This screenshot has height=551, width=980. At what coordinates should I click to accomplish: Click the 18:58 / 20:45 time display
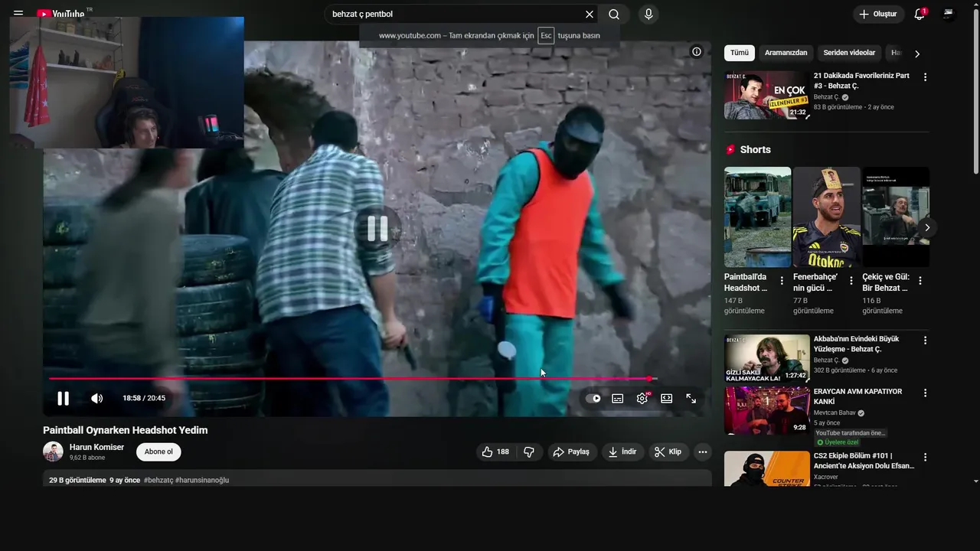click(x=144, y=398)
